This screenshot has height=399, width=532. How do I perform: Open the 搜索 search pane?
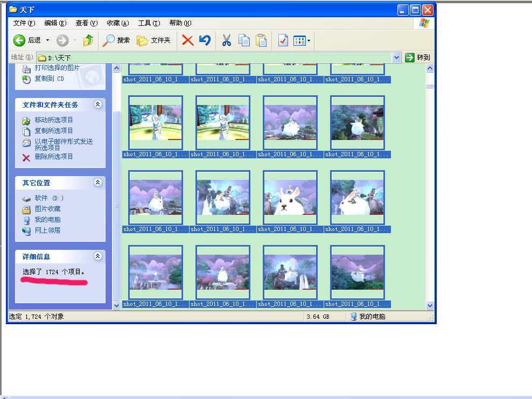(116, 40)
